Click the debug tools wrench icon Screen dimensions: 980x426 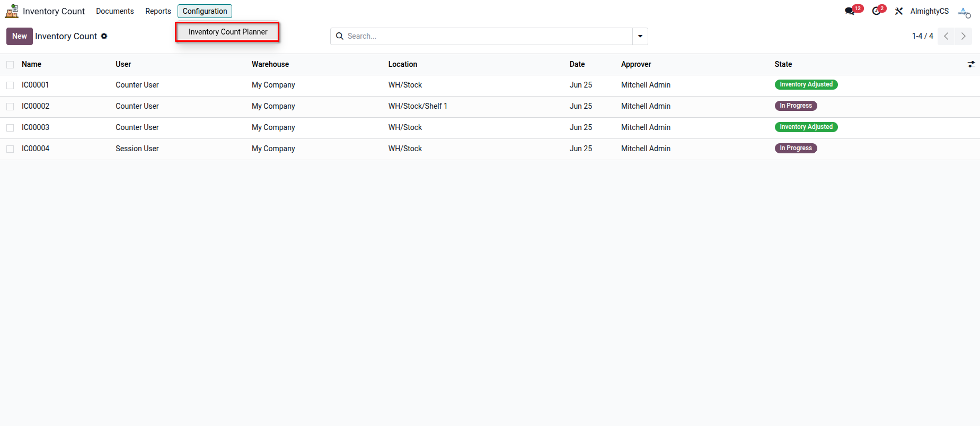coord(899,11)
